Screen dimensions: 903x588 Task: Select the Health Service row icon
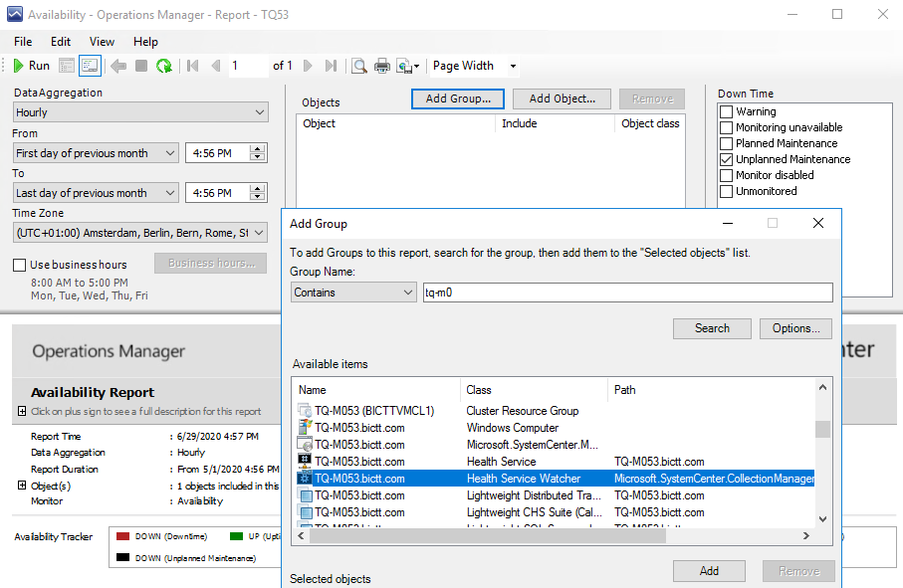pos(305,461)
